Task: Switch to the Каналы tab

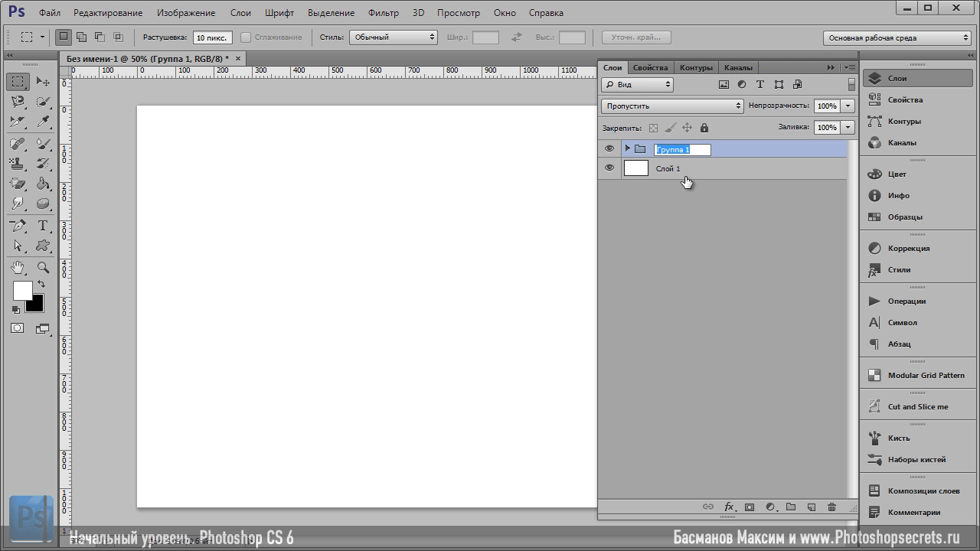Action: (x=738, y=67)
